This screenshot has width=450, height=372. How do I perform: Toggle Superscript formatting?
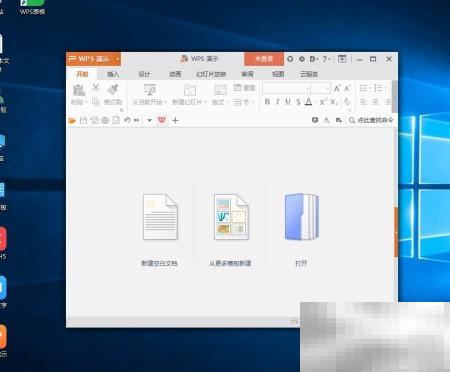click(323, 102)
